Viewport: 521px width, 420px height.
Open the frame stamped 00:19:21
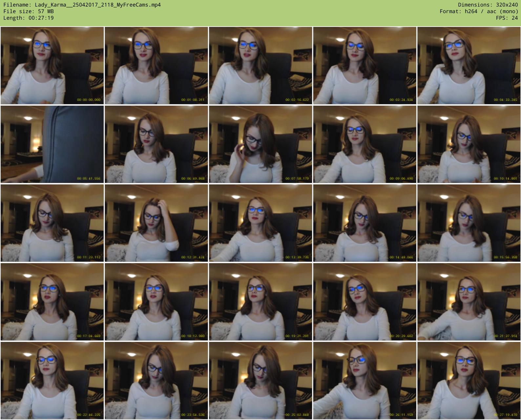[260, 302]
